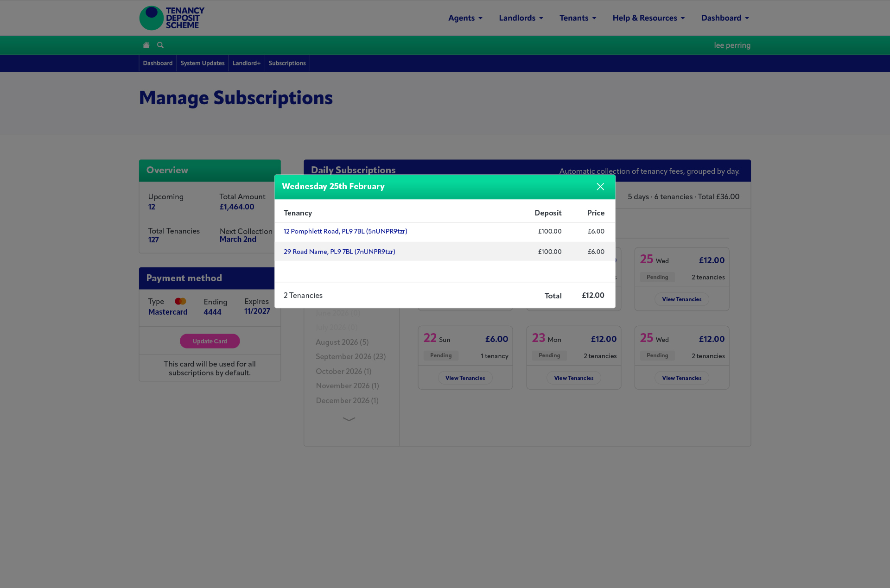Open 29 Road Name tenancy link
The width and height of the screenshot is (890, 588).
pyautogui.click(x=339, y=252)
